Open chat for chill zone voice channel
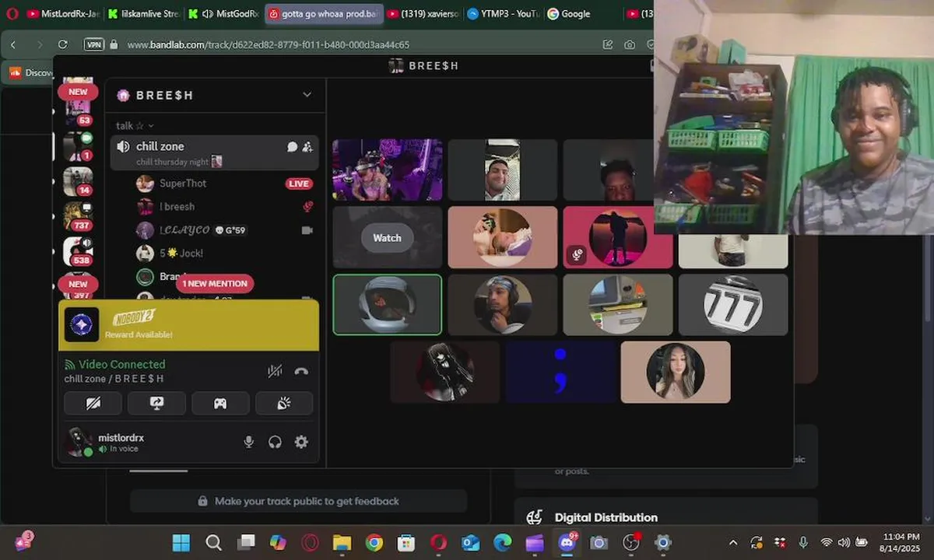Viewport: 934px width, 560px height. point(293,146)
